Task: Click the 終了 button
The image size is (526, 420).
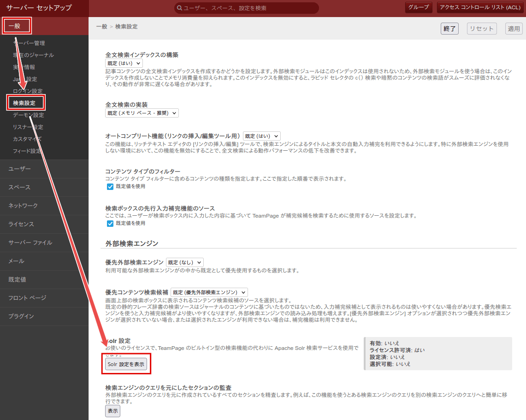Action: pyautogui.click(x=449, y=29)
